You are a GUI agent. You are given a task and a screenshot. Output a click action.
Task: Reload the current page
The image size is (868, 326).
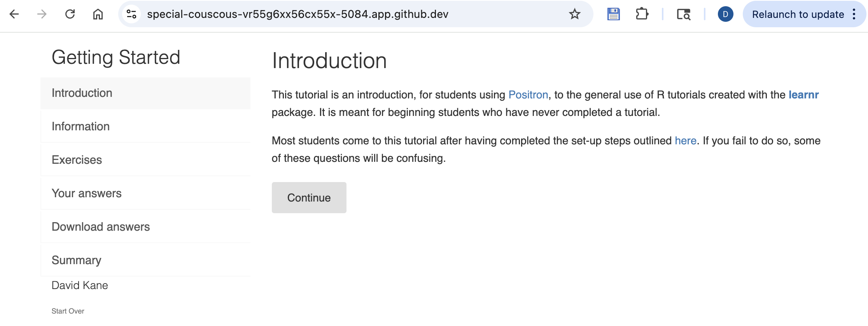click(x=70, y=14)
